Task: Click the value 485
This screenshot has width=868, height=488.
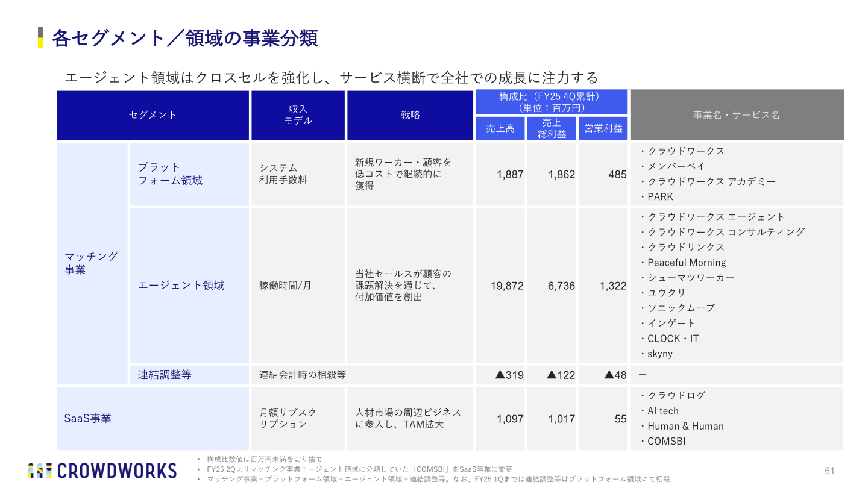Action: click(617, 174)
